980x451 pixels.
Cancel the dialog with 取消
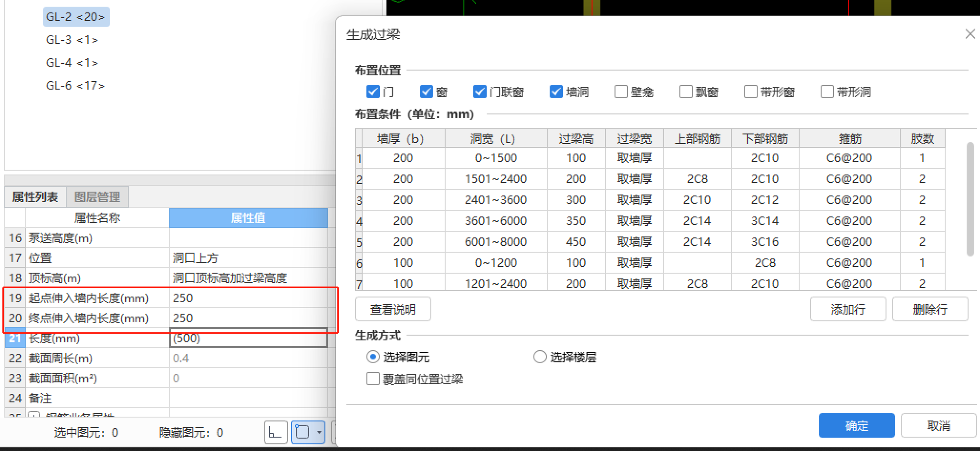click(938, 425)
